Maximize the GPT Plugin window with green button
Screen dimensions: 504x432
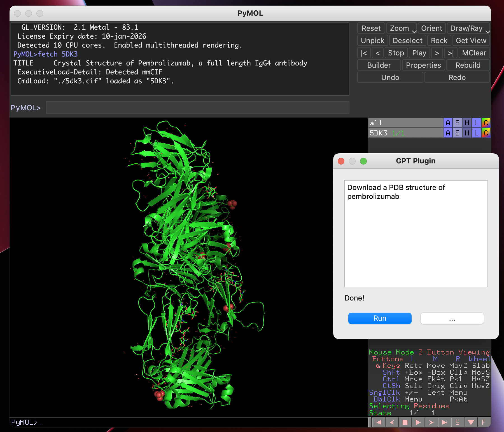(x=363, y=161)
